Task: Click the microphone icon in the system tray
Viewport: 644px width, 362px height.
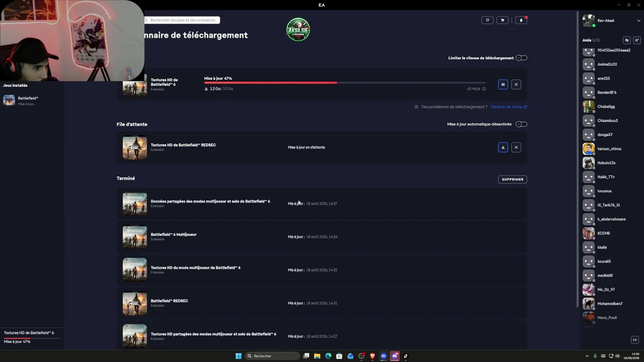Action: click(x=595, y=356)
